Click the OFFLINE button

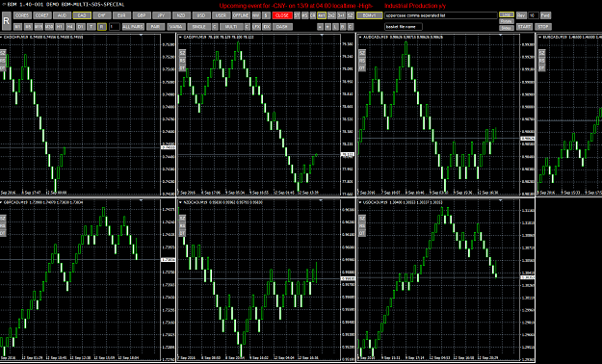click(241, 15)
